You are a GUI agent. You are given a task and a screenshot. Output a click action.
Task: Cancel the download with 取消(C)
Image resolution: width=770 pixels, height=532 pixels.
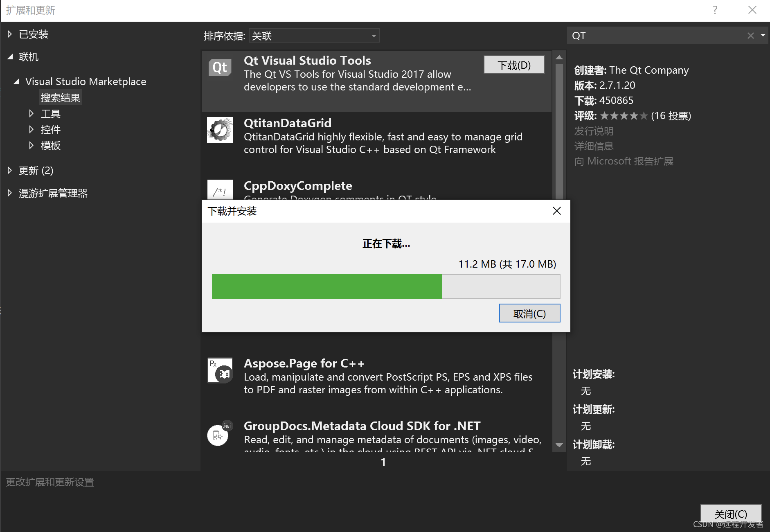(529, 313)
